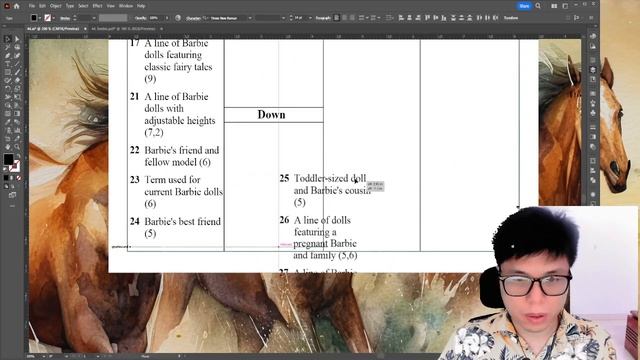640x360 pixels.
Task: Open the Recolor Artwork globe icon
Action: click(x=178, y=18)
